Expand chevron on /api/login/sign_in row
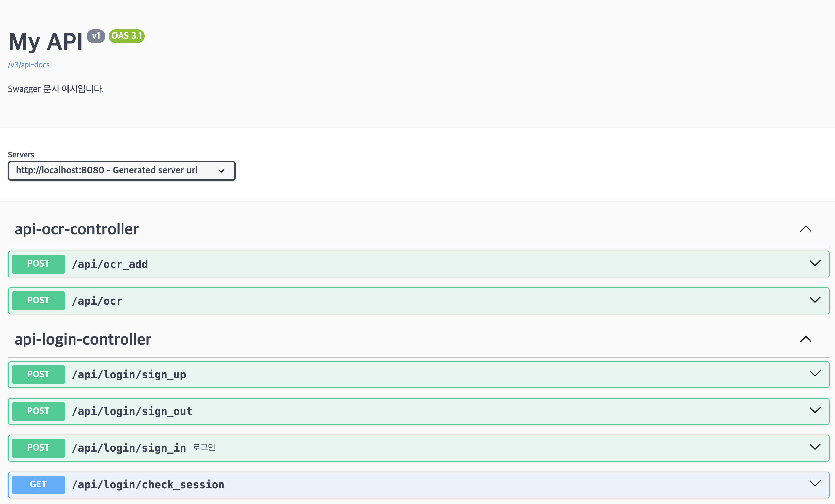The width and height of the screenshot is (835, 504). click(815, 447)
